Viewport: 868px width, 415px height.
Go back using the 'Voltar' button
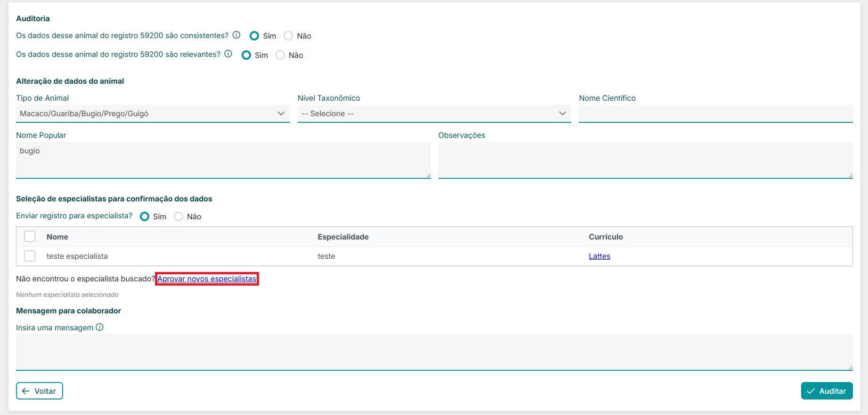[40, 391]
